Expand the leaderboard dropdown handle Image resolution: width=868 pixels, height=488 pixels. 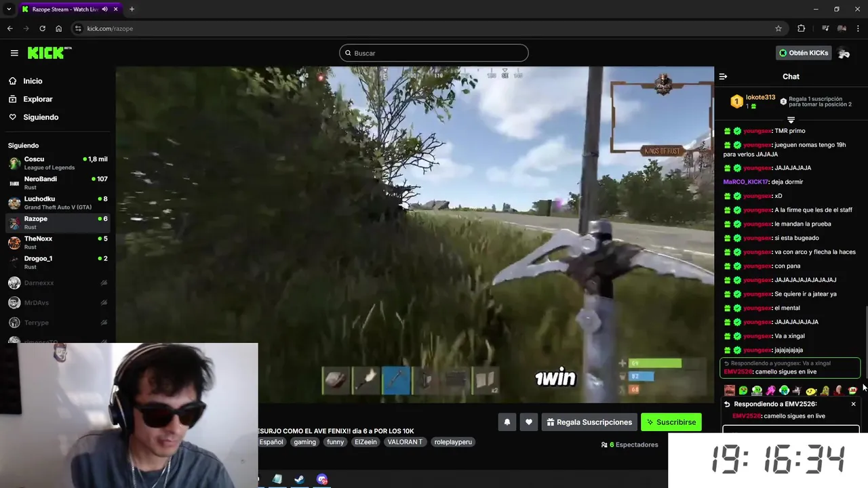tap(791, 120)
